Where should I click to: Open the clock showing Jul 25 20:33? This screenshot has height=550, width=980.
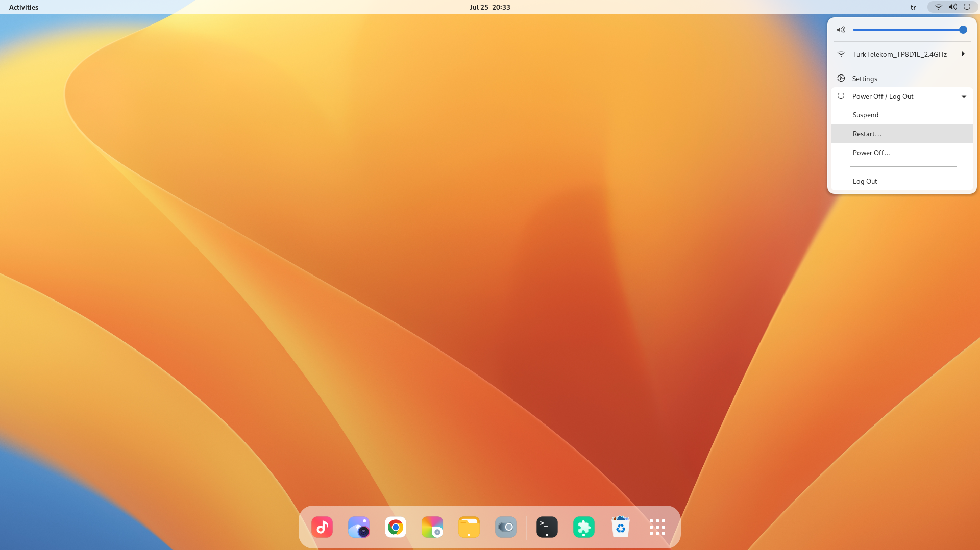pyautogui.click(x=490, y=7)
